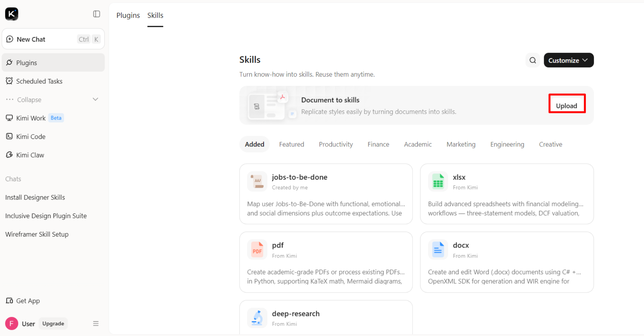The width and height of the screenshot is (644, 336).
Task: Open the Customize dropdown
Action: pos(568,60)
